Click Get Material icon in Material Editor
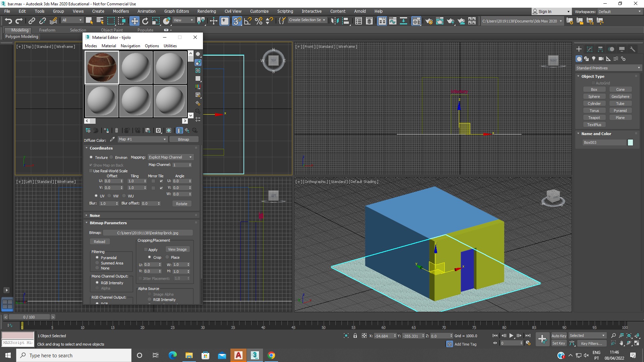 [x=88, y=130]
